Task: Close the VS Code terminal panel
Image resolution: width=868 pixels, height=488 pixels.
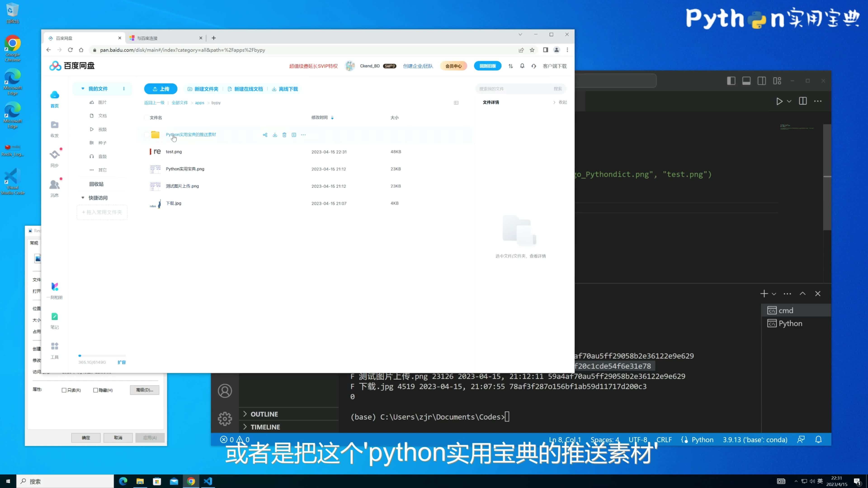Action: [818, 294]
